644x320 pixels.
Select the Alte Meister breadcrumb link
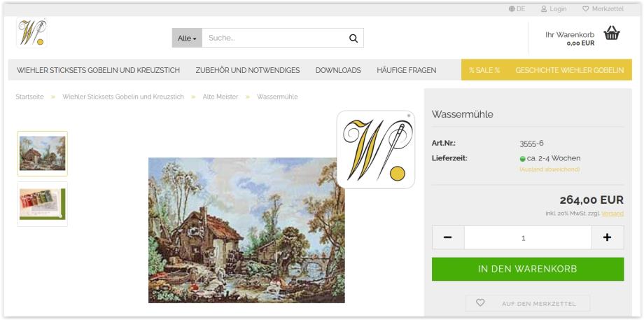220,97
